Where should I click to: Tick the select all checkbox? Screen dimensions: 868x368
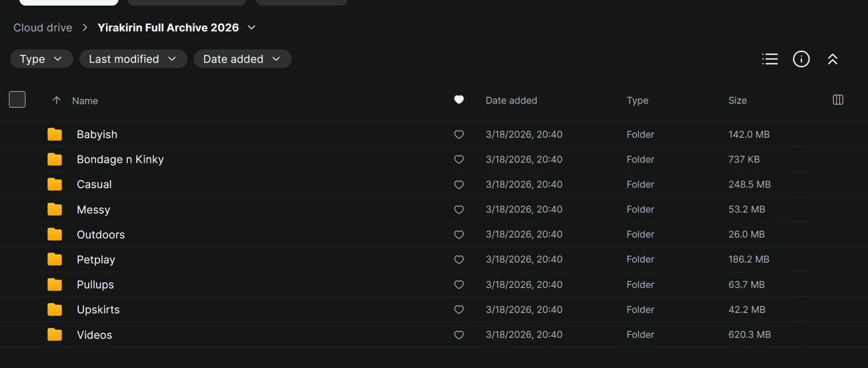pyautogui.click(x=17, y=100)
